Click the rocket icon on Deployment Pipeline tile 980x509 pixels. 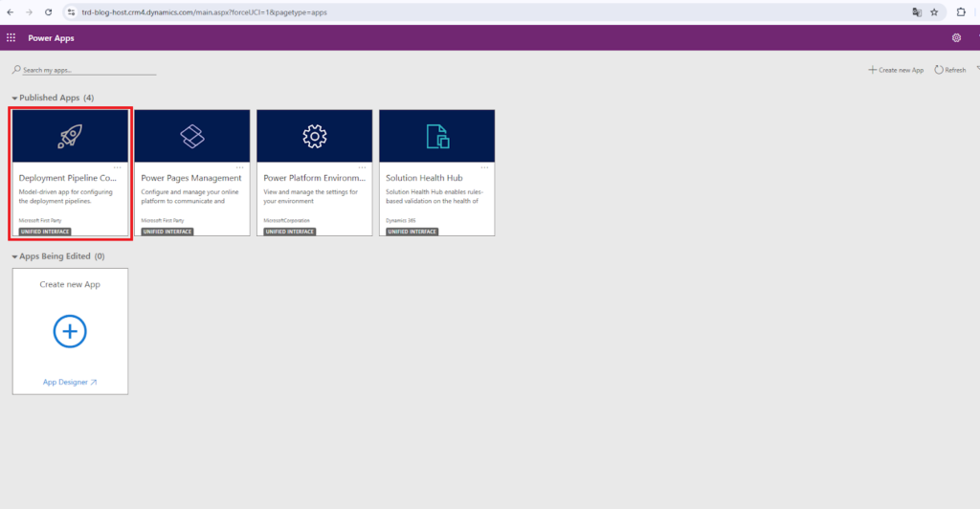pos(70,137)
